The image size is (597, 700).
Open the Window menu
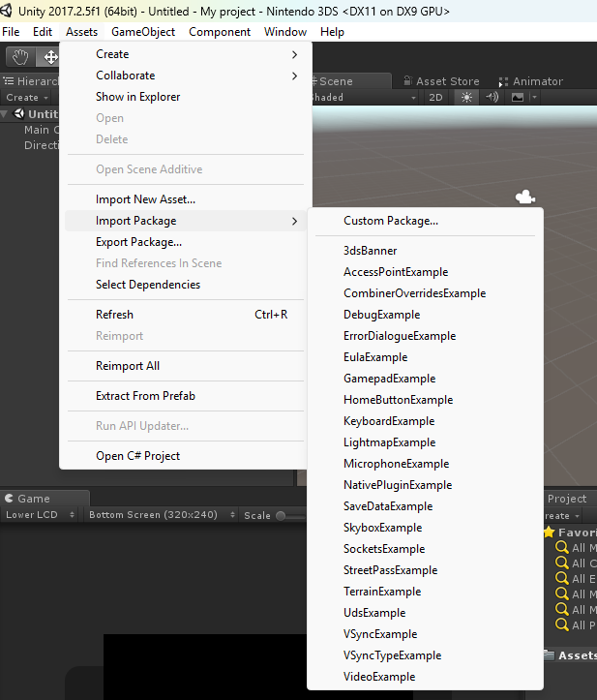(x=285, y=32)
